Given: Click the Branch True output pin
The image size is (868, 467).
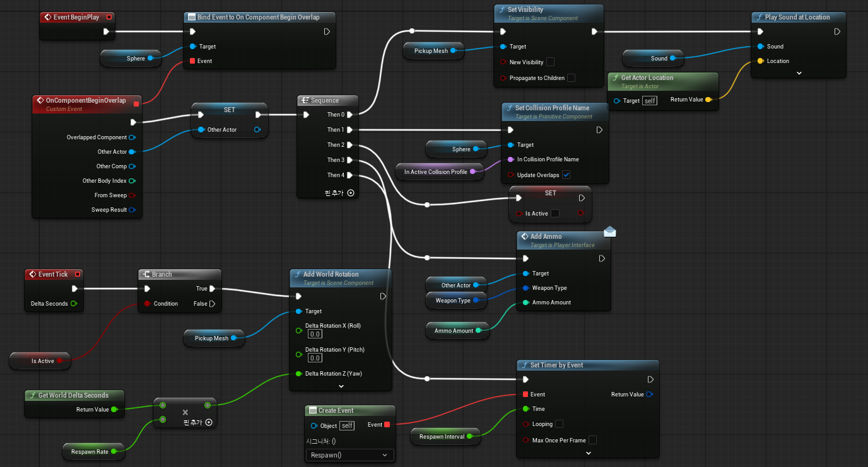Looking at the screenshot, I should click(213, 289).
